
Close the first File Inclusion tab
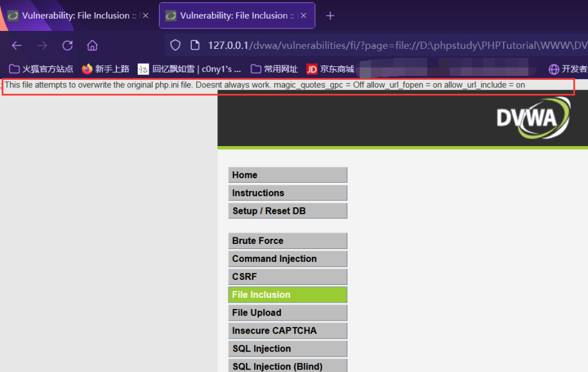pyautogui.click(x=146, y=15)
